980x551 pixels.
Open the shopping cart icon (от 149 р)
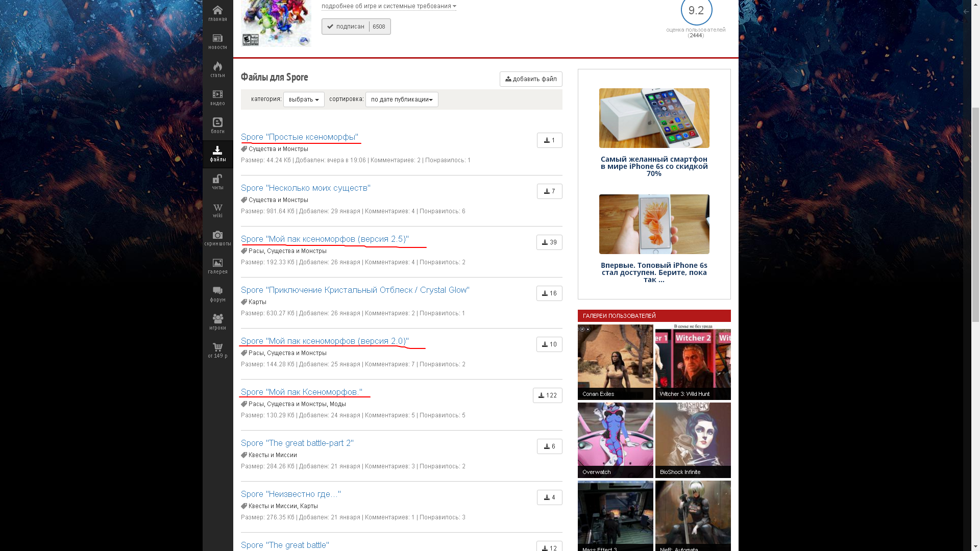[x=217, y=350]
